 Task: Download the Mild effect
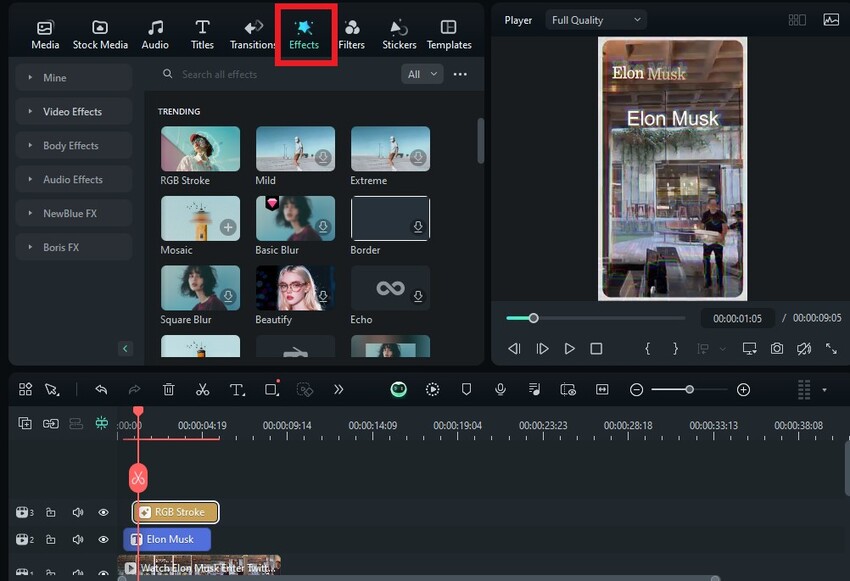(323, 158)
